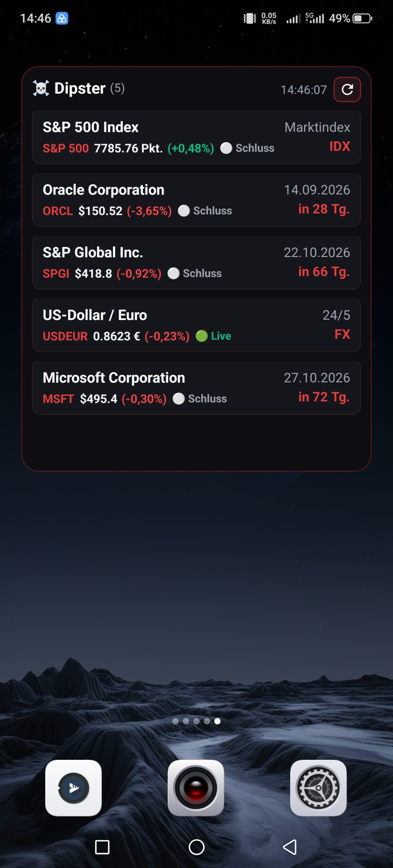Select the S&P Global Inc. row

[x=196, y=262]
